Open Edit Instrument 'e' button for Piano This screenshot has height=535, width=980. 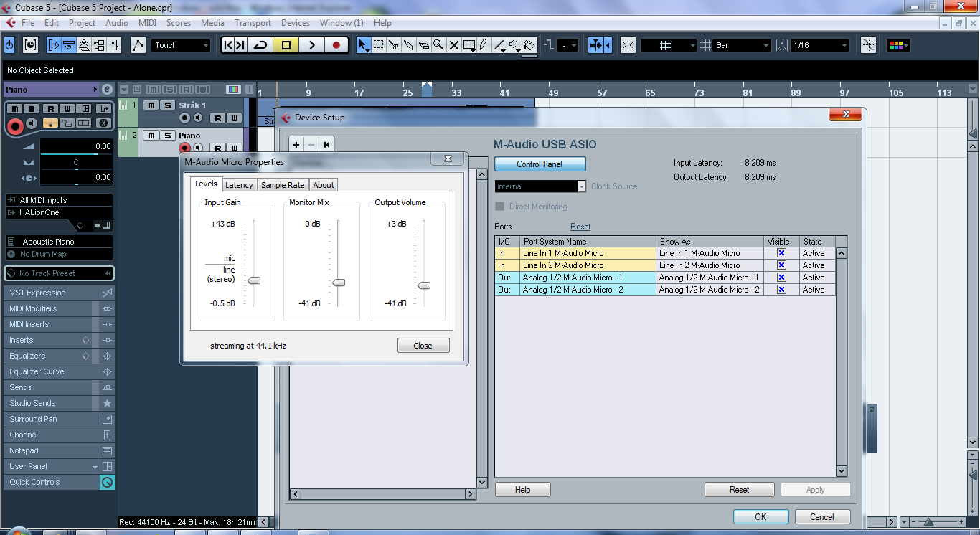[x=107, y=90]
